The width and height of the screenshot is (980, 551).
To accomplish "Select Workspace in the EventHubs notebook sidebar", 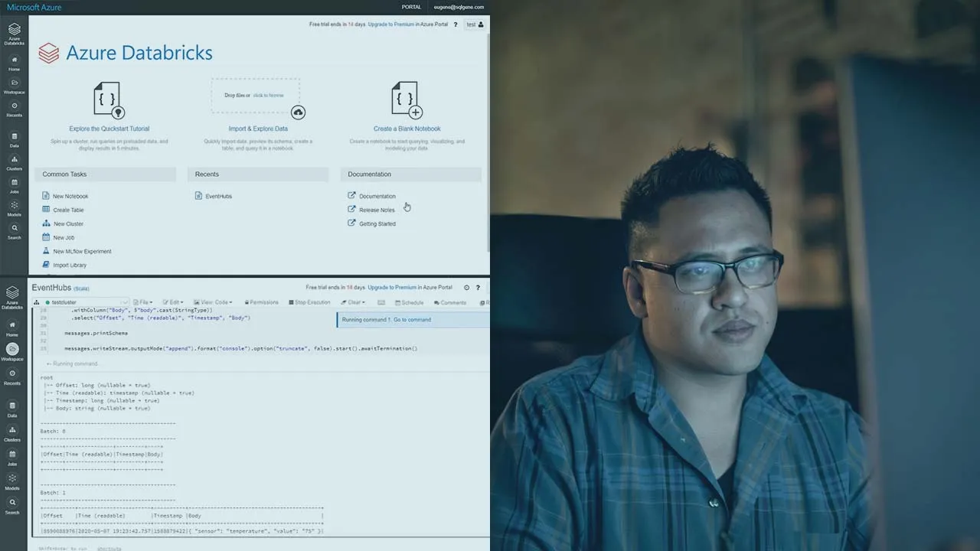I will (12, 352).
